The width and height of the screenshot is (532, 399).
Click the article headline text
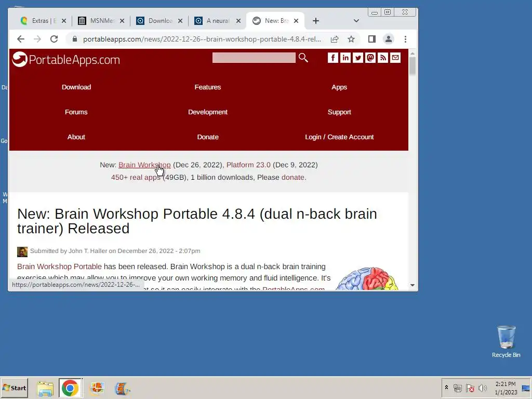[x=197, y=221]
